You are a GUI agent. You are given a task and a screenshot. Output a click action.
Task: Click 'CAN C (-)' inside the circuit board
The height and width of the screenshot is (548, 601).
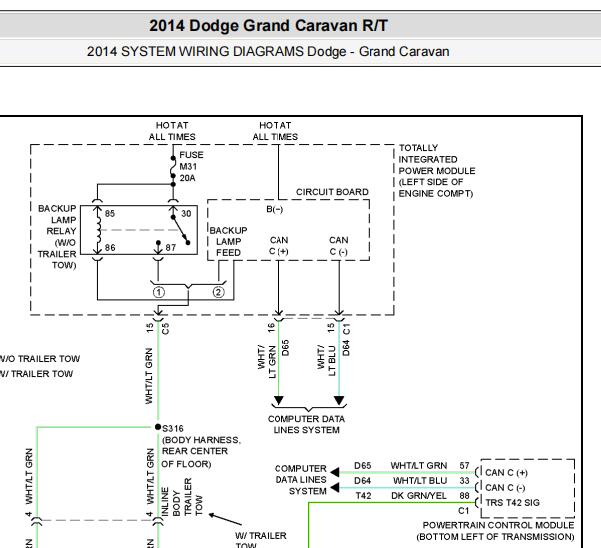click(x=338, y=246)
